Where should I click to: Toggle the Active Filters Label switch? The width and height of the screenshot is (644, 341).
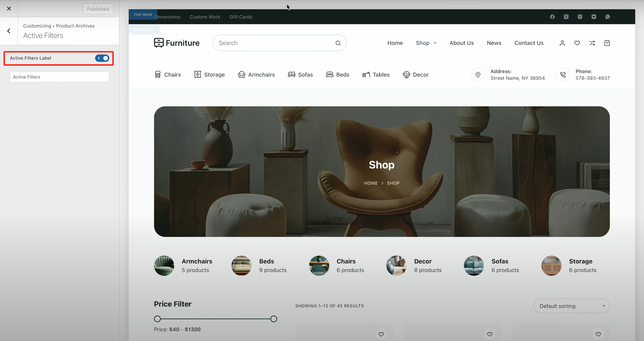pyautogui.click(x=102, y=58)
